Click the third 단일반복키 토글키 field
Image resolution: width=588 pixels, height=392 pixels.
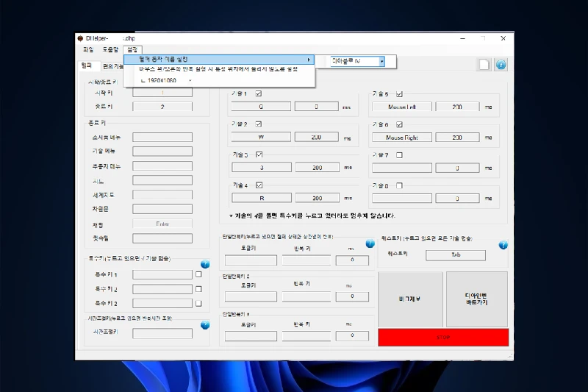pyautogui.click(x=251, y=335)
